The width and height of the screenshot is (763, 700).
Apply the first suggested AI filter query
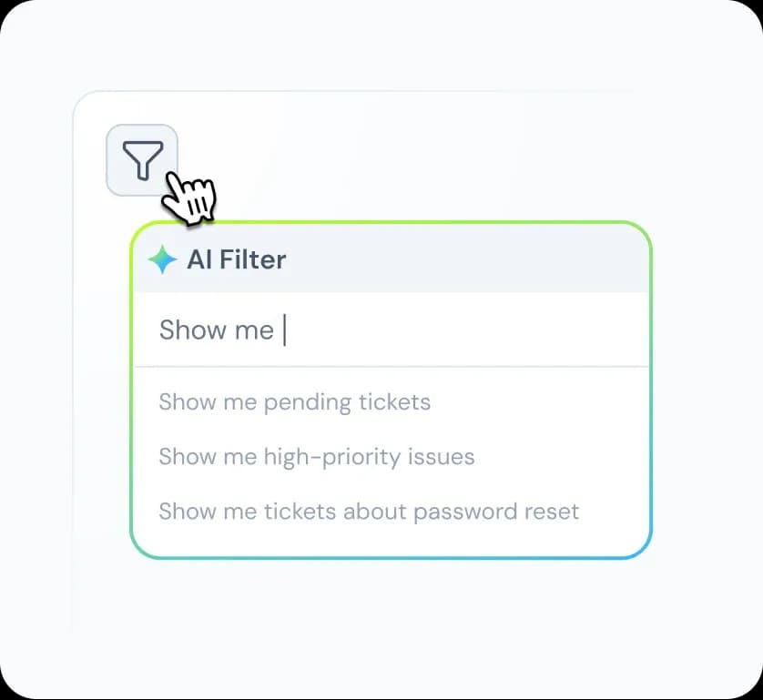294,401
